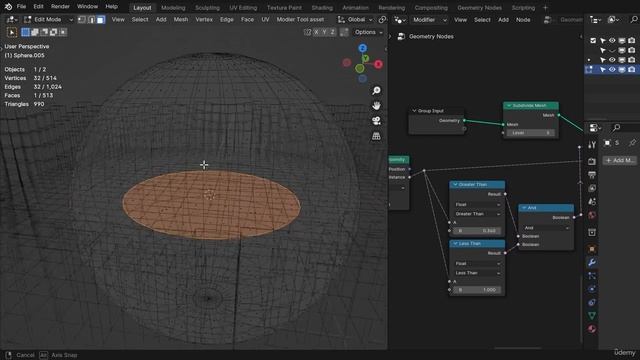Toggle Z axis mirror
Screen dimensions: 640x360
tap(333, 32)
